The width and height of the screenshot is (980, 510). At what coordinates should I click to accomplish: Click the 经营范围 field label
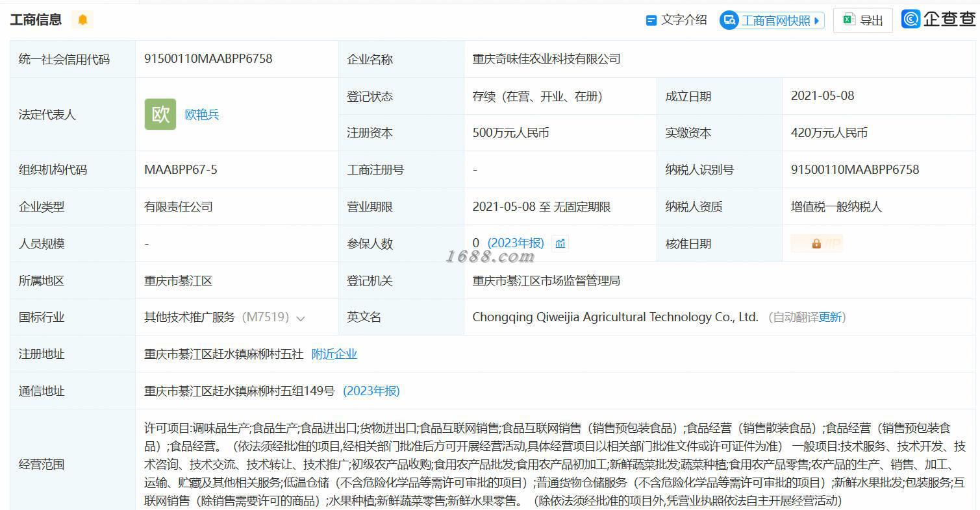click(x=42, y=465)
